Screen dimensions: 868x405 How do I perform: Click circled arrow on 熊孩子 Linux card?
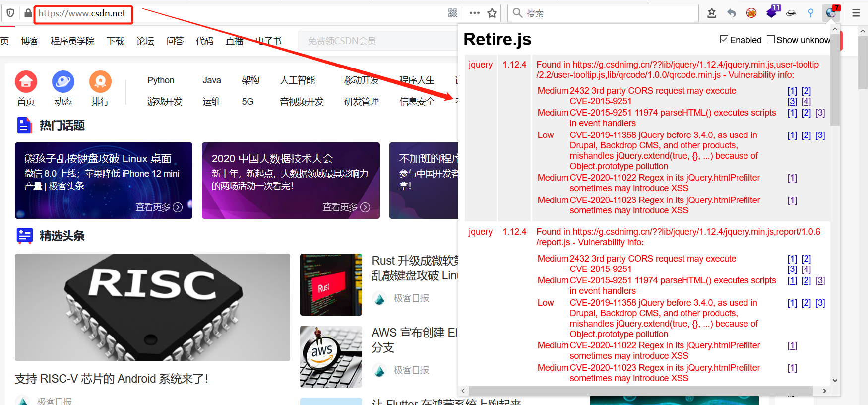pyautogui.click(x=178, y=207)
